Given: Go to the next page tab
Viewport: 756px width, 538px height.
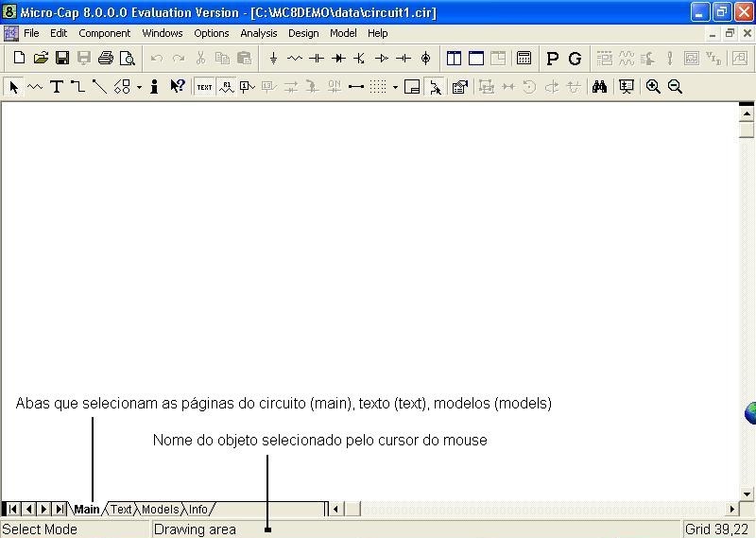Looking at the screenshot, I should click(x=43, y=509).
